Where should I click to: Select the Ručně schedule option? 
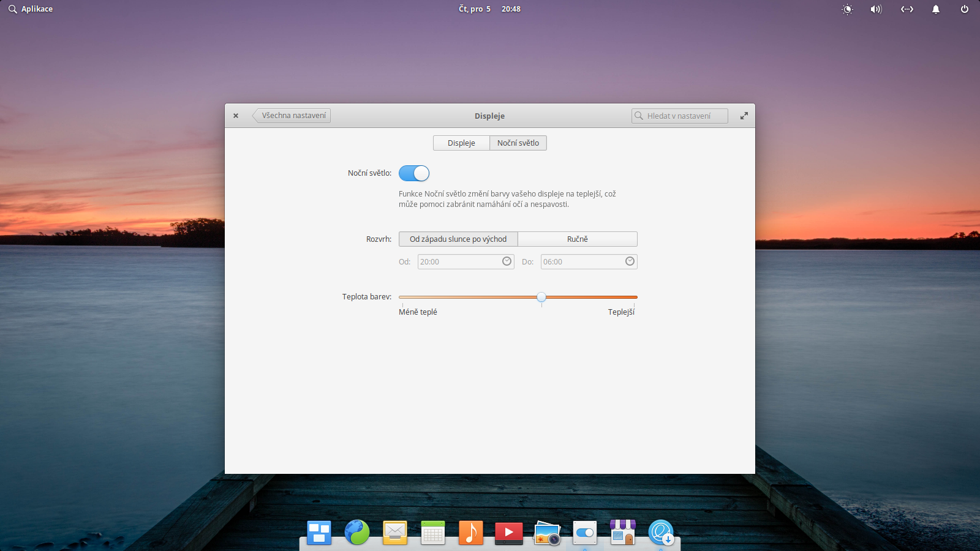[576, 239]
